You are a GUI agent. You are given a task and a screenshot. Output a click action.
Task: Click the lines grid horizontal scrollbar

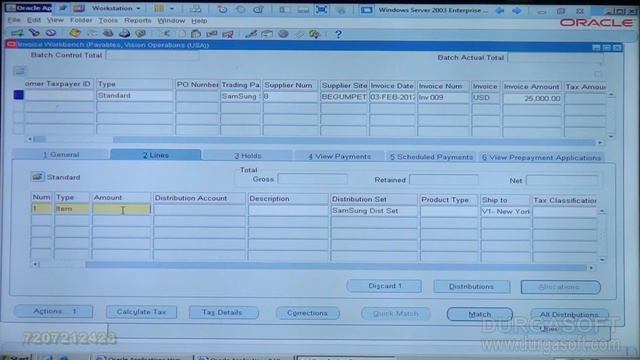point(313,266)
